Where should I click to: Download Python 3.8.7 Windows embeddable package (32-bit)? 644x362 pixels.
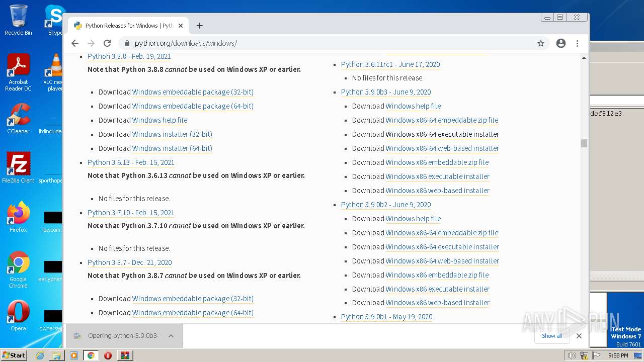pyautogui.click(x=193, y=299)
